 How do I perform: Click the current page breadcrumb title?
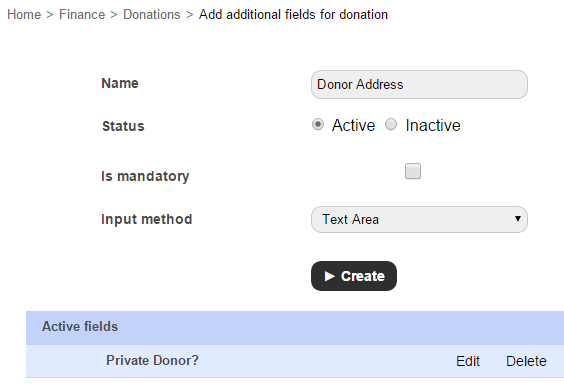pyautogui.click(x=293, y=15)
